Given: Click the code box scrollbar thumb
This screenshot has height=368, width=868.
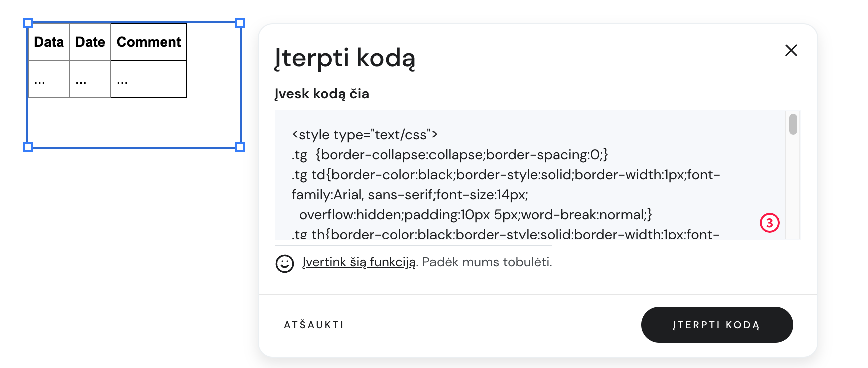Looking at the screenshot, I should 793,124.
